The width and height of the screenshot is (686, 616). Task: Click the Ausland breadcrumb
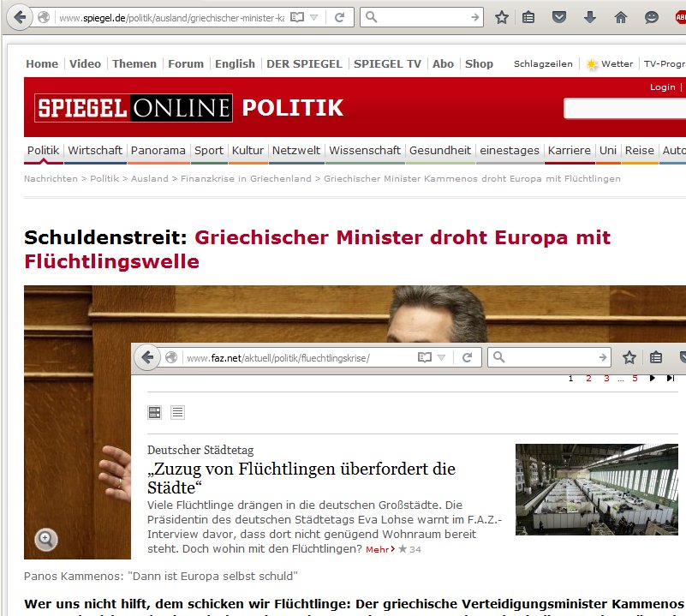coord(150,178)
